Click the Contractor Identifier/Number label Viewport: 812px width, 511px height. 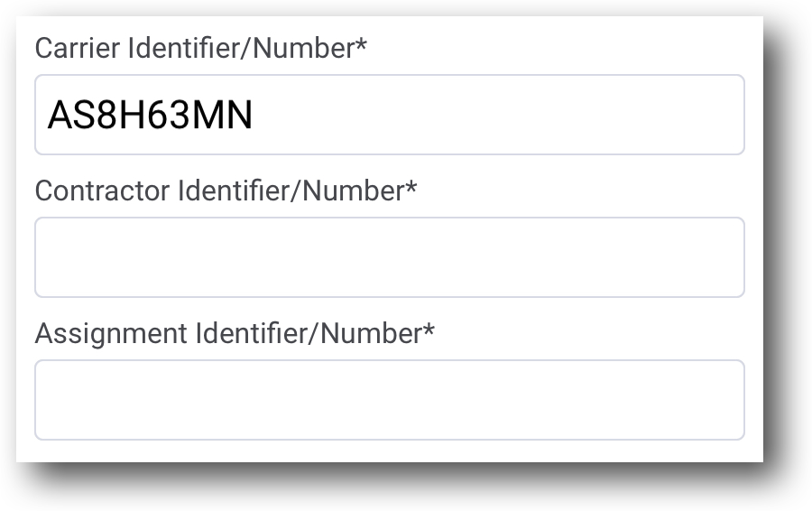(x=225, y=191)
